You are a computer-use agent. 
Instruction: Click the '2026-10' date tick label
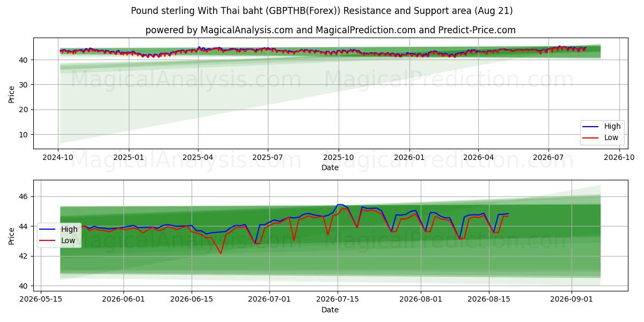(619, 157)
